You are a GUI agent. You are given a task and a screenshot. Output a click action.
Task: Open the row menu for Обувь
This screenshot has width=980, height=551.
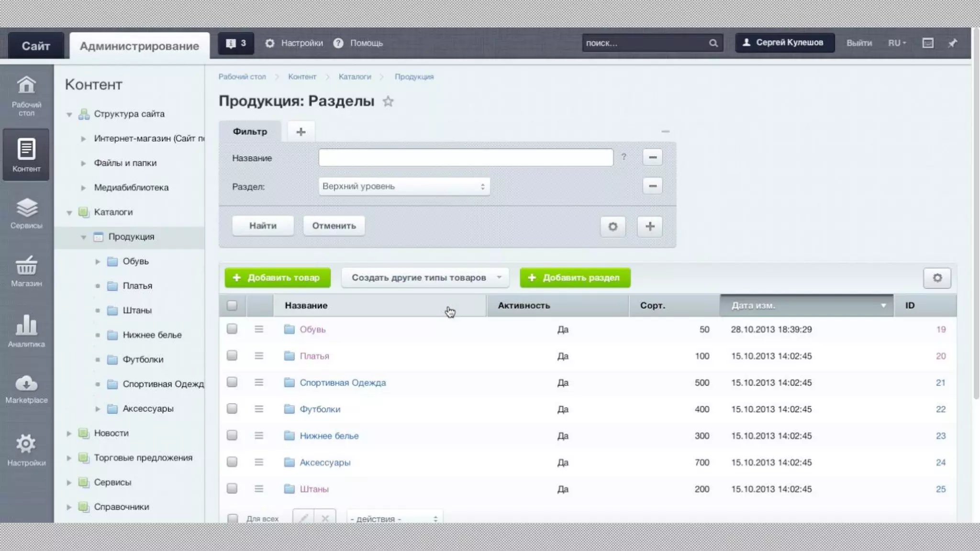[259, 329]
